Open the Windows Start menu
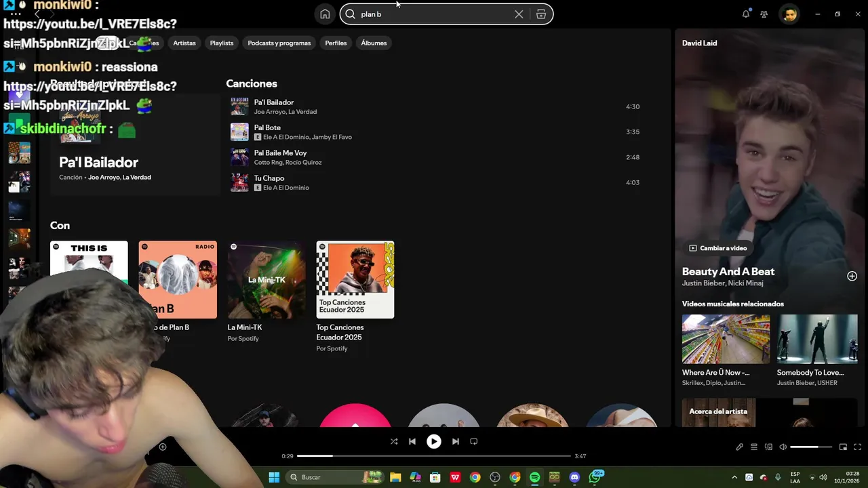 [274, 477]
